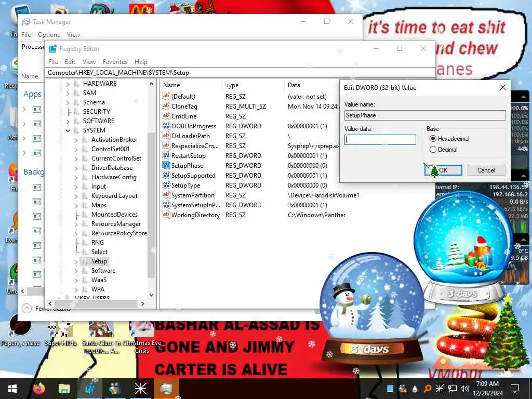Open the notification center icon
The image size is (532, 399).
(515, 389)
